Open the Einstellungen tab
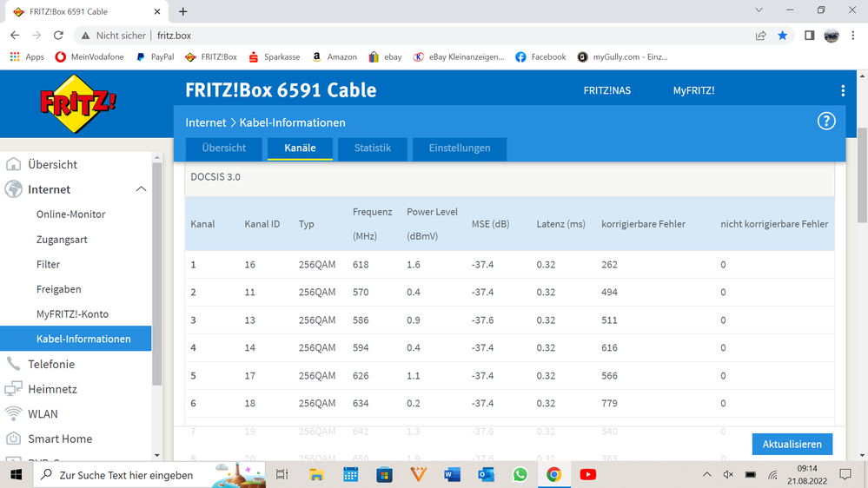 (460, 148)
